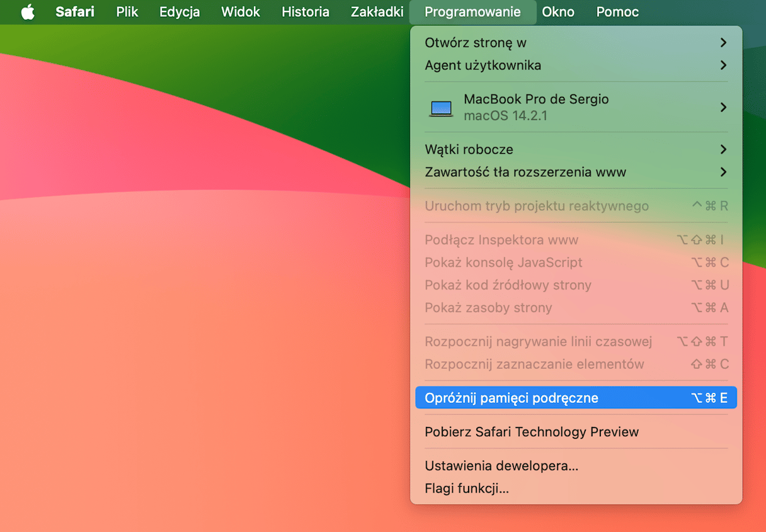Expand Zawartość tła rozszerzenia www submenu
The image size is (766, 532).
pyautogui.click(x=576, y=172)
